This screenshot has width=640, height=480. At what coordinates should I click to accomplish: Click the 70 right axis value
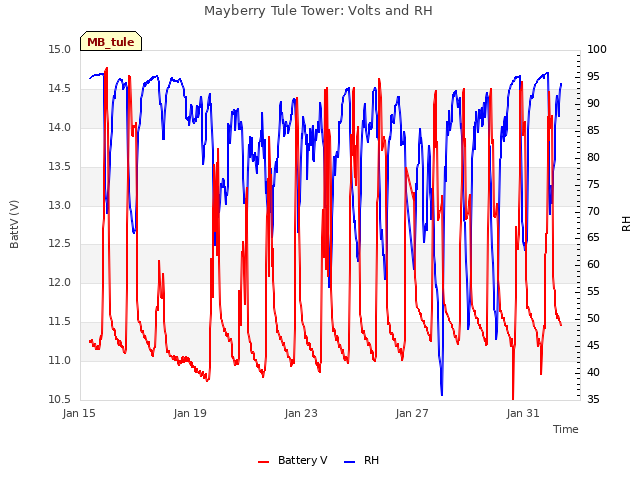[593, 211]
